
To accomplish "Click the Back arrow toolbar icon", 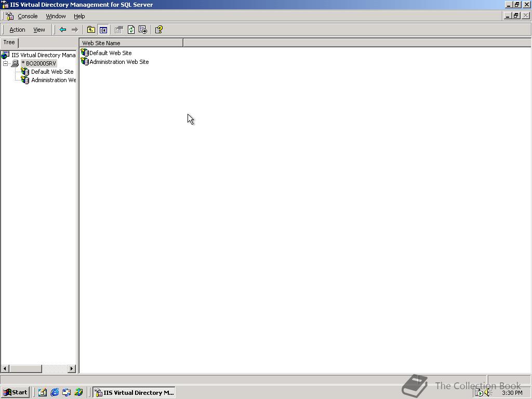I will point(63,30).
